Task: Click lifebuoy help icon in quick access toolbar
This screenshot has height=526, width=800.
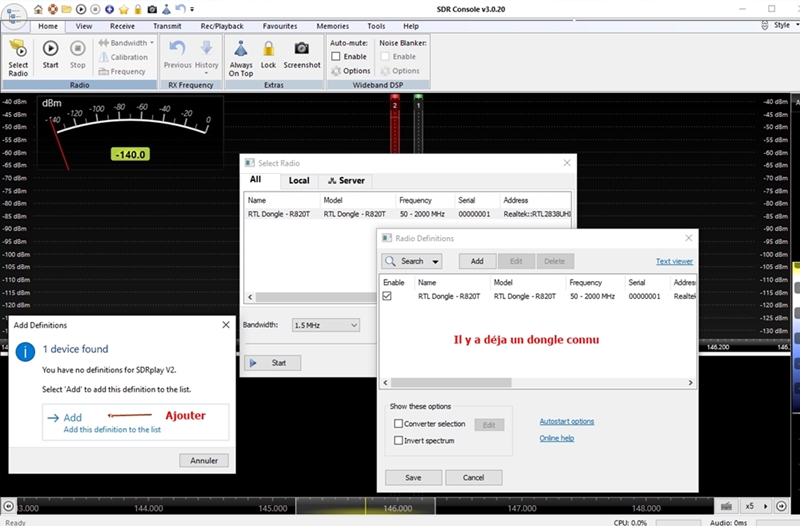Action: point(53,9)
